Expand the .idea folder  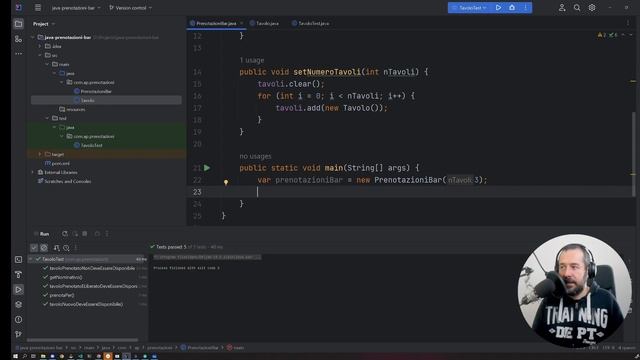(x=40, y=46)
